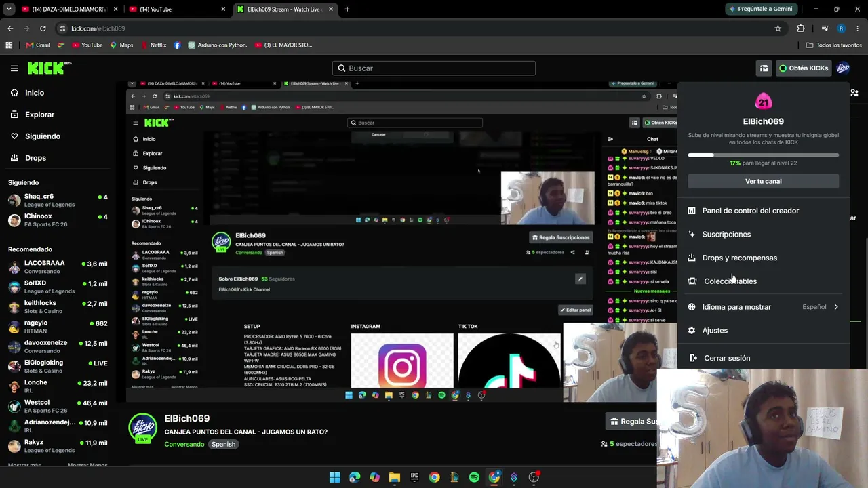Image resolution: width=868 pixels, height=488 pixels.
Task: Close the ElBich069 Stream tab
Action: pyautogui.click(x=332, y=9)
